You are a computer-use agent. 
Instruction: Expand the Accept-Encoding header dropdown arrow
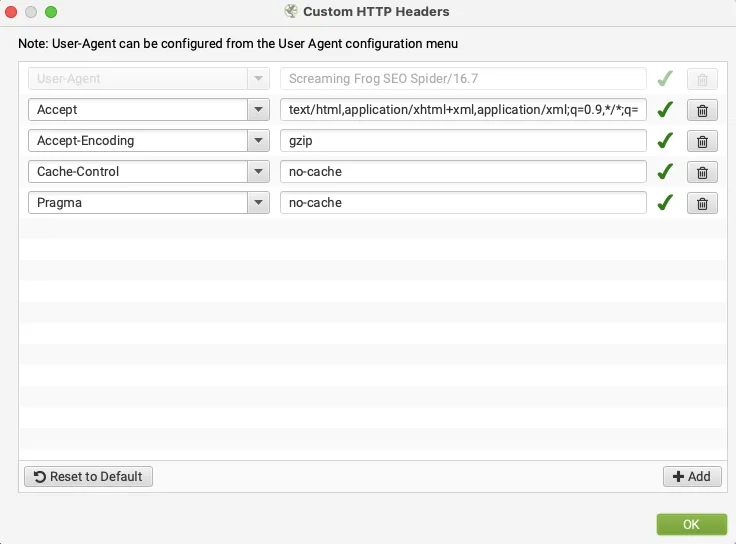coord(258,140)
